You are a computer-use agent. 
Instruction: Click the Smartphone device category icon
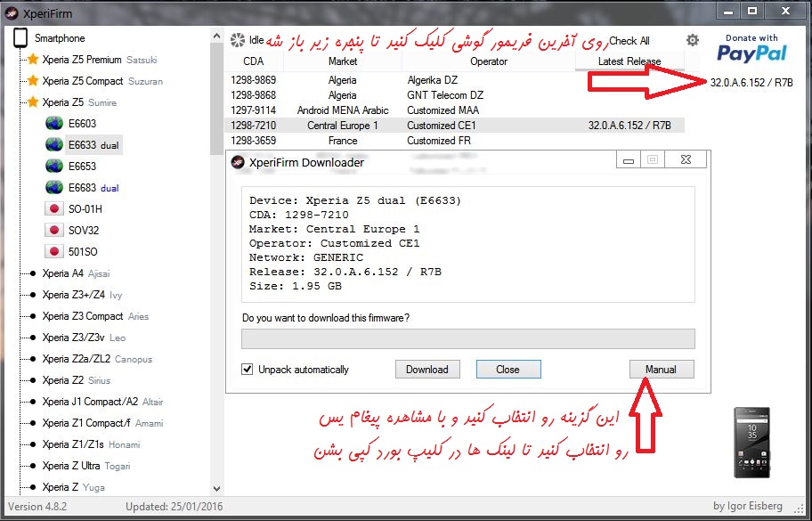click(x=20, y=37)
